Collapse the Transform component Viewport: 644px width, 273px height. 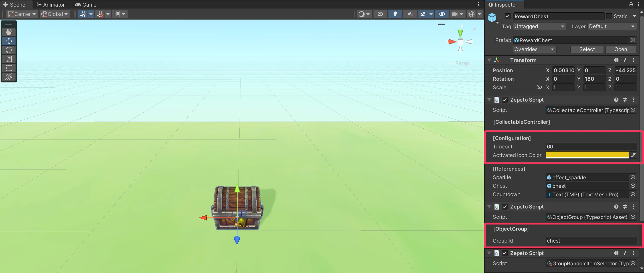click(489, 60)
